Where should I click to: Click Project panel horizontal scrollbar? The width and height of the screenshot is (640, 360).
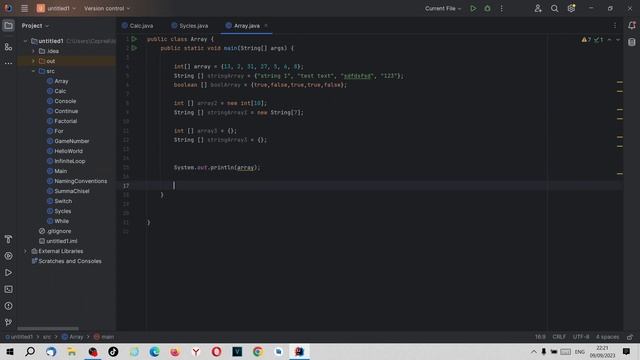tap(48, 329)
